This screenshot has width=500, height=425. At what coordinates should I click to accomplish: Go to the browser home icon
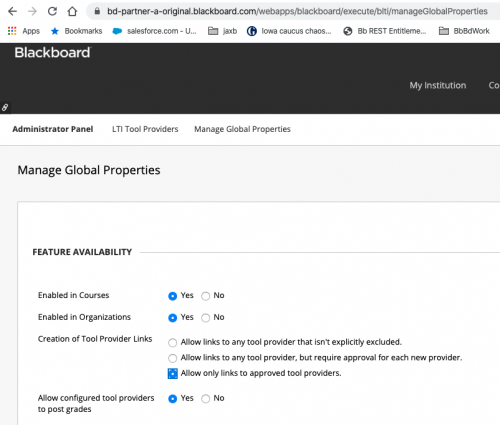[x=72, y=11]
